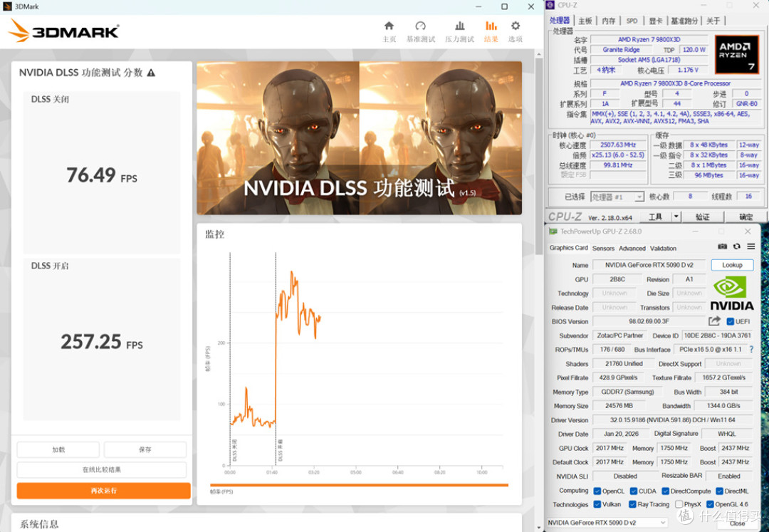The width and height of the screenshot is (769, 532).
Task: Click the 76.49 FPS DLSS off score
Action: coord(102,175)
